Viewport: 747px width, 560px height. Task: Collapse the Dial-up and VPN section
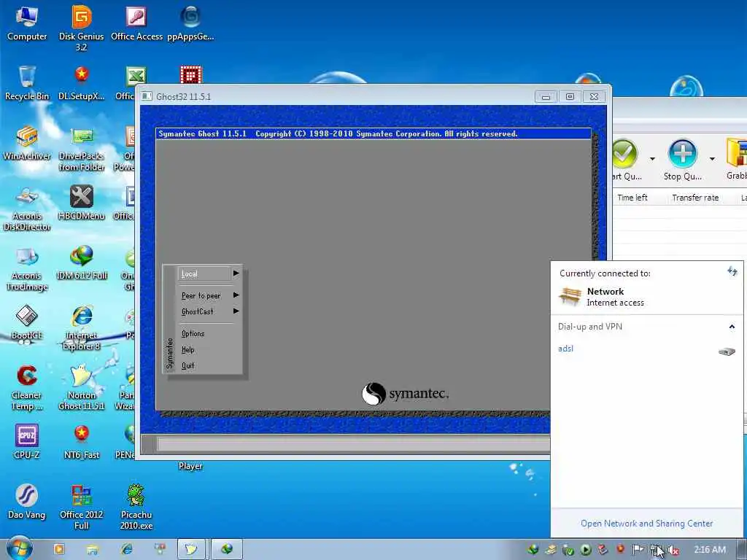point(732,327)
